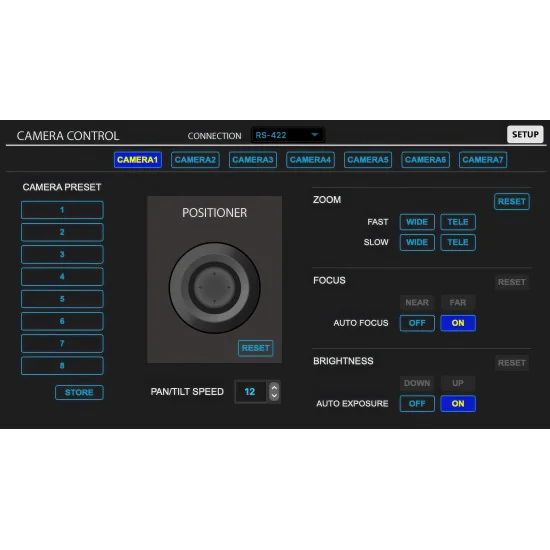The width and height of the screenshot is (550, 550).
Task: Recall camera preset 6
Action: (62, 321)
